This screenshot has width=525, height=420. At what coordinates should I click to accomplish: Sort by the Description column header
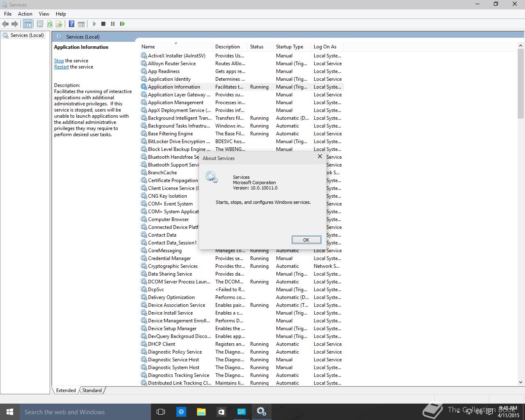230,46
